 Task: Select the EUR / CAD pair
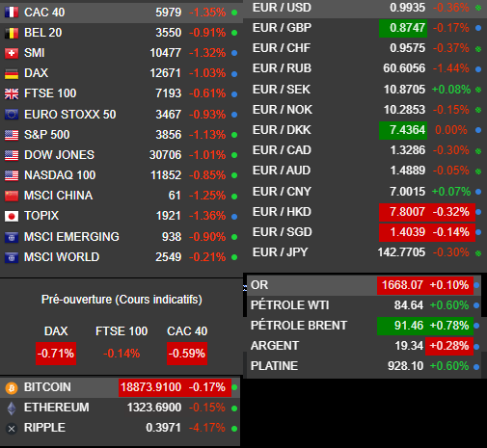tap(282, 150)
